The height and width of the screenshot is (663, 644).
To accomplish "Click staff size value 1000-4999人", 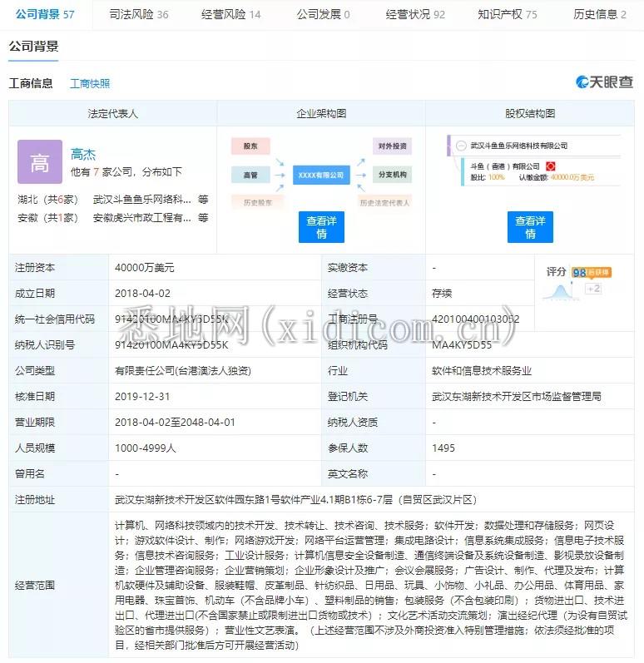I will pyautogui.click(x=145, y=448).
